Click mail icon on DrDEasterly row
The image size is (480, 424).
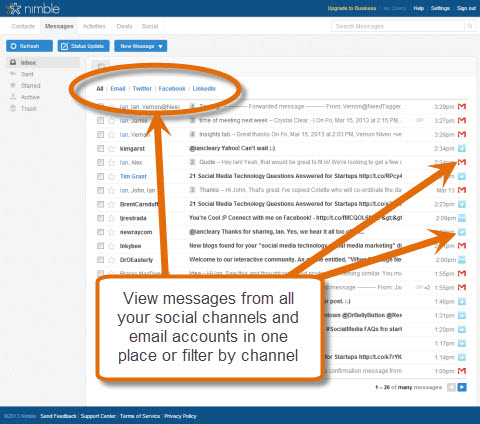point(462,260)
